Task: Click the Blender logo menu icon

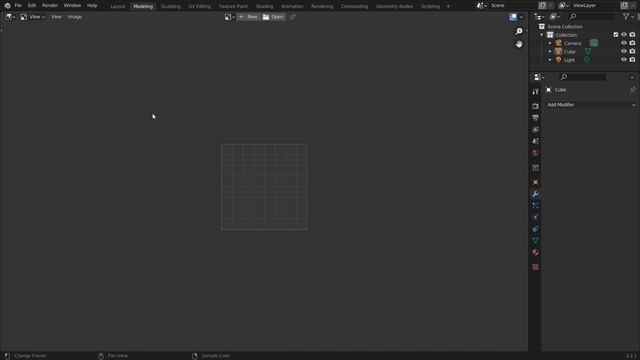Action: 7,6
